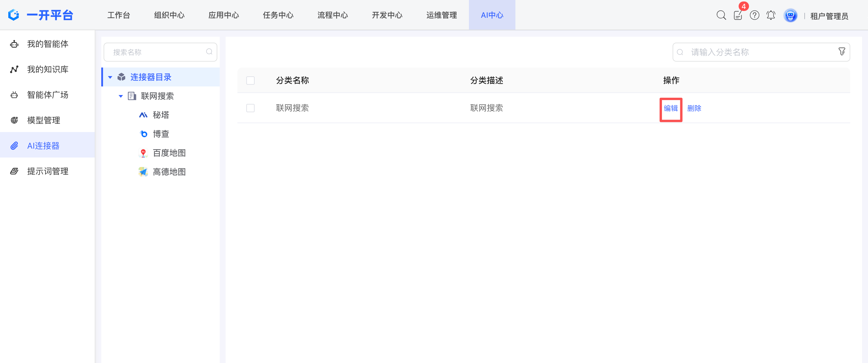Click the robot user avatar icon
Image resolution: width=868 pixels, height=363 pixels.
coord(790,15)
